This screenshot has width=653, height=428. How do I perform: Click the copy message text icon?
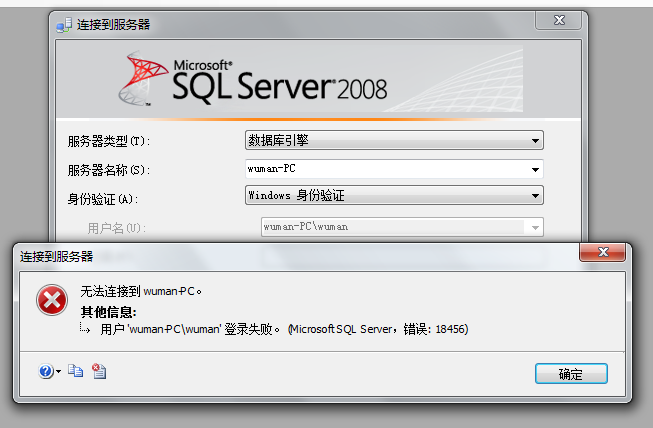76,371
